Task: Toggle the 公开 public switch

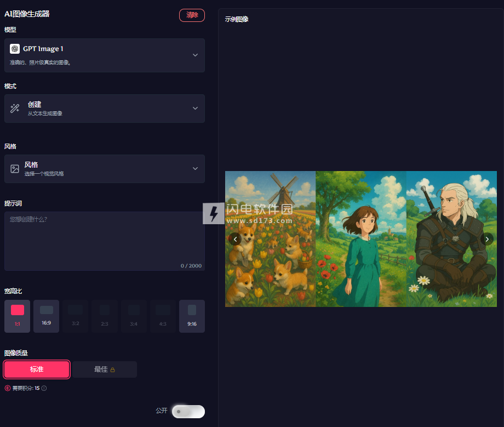Action: pyautogui.click(x=188, y=412)
